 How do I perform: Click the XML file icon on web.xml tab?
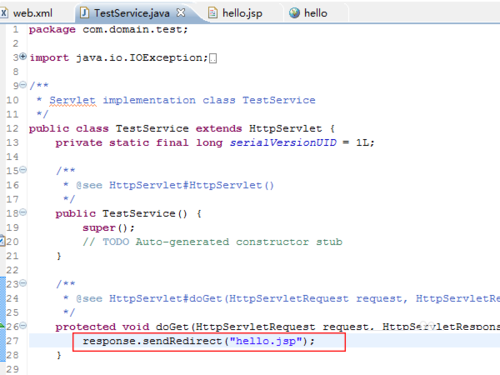[4, 13]
